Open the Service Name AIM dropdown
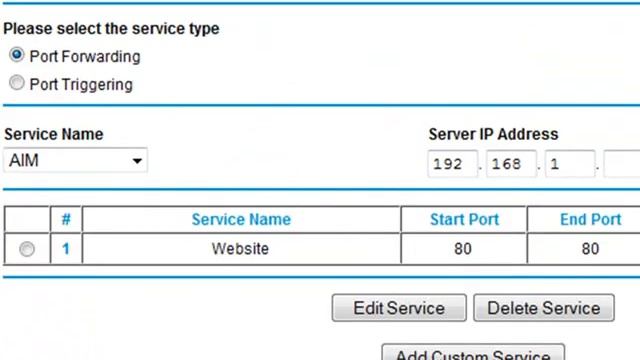The height and width of the screenshot is (360, 640). pos(76,160)
